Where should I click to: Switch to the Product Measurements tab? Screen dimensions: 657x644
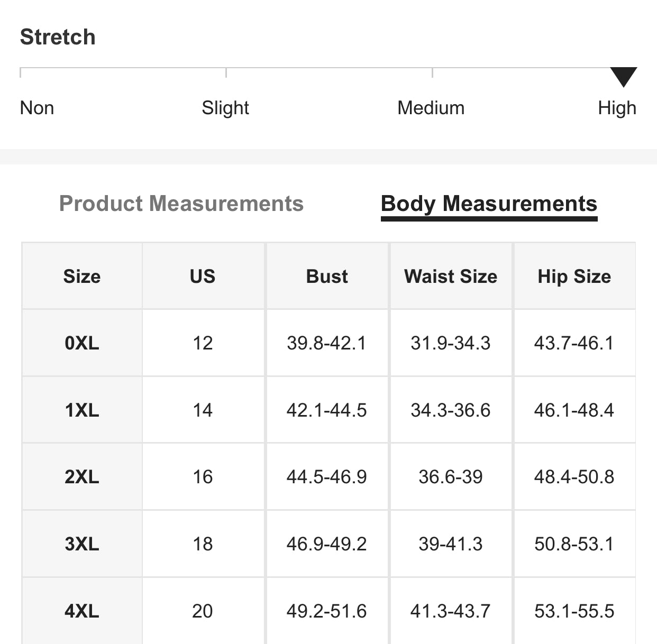click(181, 204)
